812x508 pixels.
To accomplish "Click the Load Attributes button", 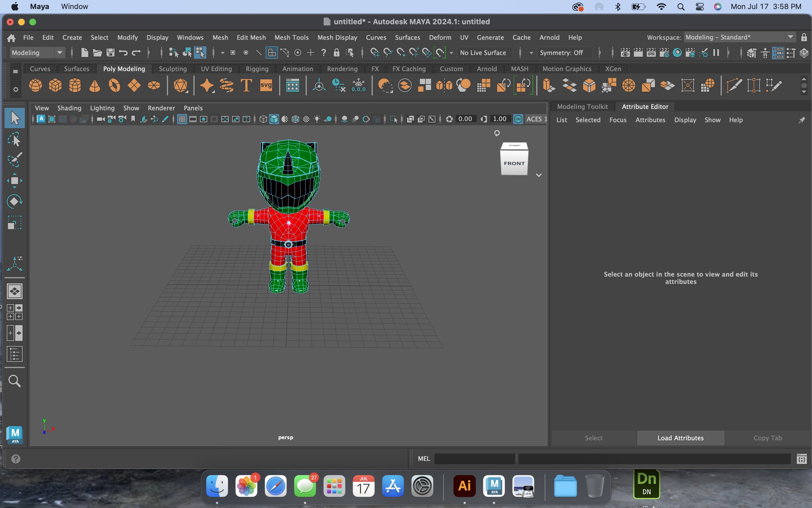I will point(680,438).
